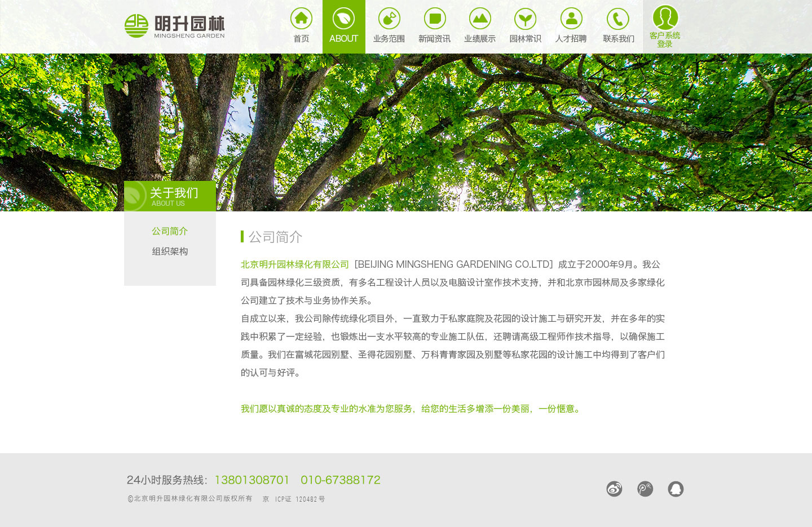Click the 关于我们 ABOUT US sidebar header
The width and height of the screenshot is (812, 527).
170,196
